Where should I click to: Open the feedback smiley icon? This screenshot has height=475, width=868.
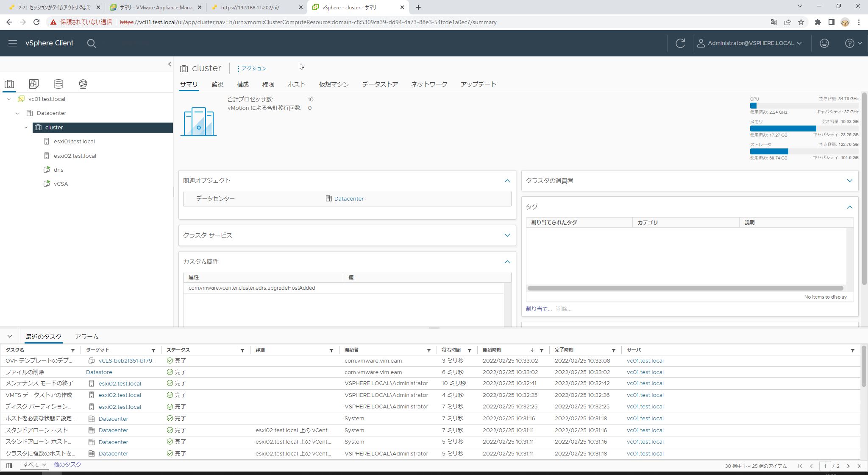(824, 43)
